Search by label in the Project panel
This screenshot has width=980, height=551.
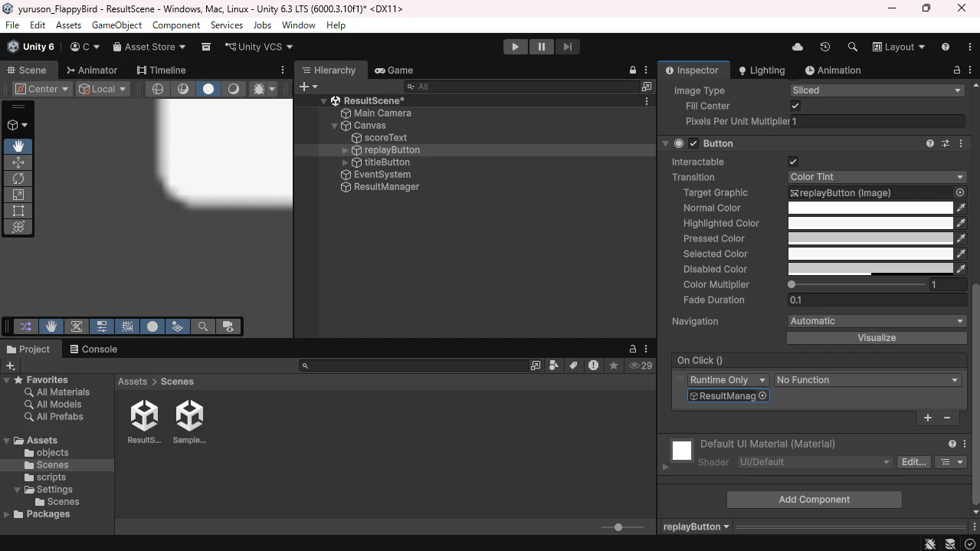[573, 366]
